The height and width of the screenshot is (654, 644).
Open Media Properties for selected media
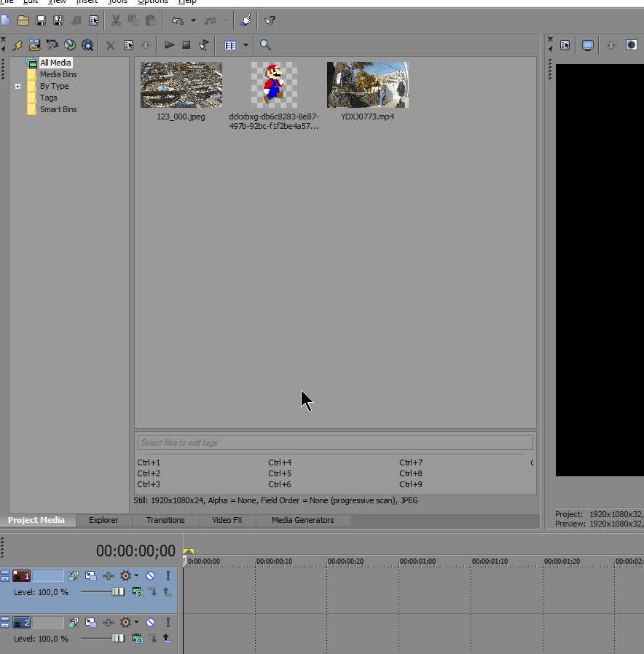(x=128, y=45)
